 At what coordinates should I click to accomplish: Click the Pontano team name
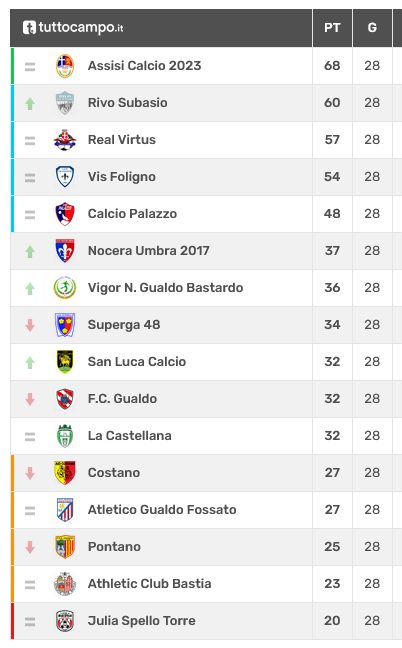click(x=114, y=547)
